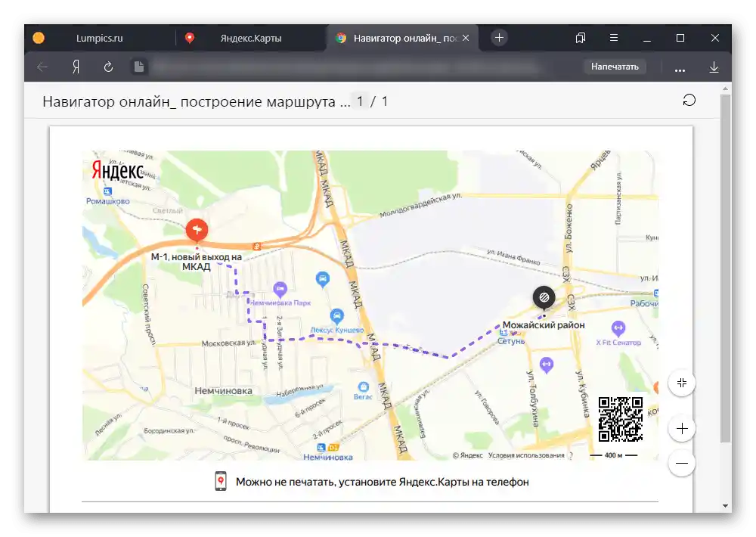This screenshot has width=756, height=537.
Task: Switch to the Lumpics.ru tab
Action: point(99,38)
